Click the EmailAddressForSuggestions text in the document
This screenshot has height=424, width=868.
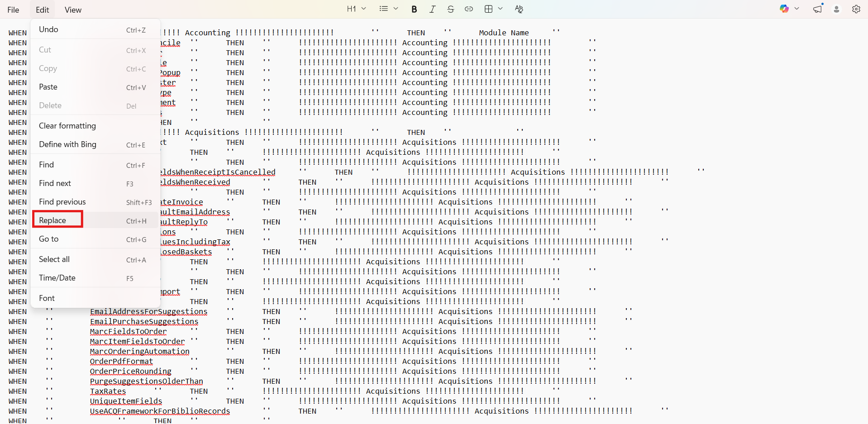148,312
